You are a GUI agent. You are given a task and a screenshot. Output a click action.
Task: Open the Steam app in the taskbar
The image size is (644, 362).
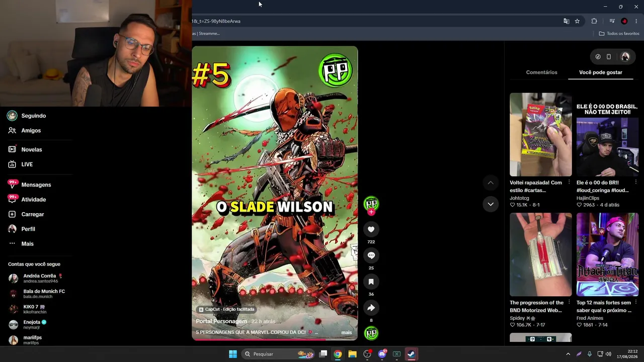pyautogui.click(x=411, y=354)
